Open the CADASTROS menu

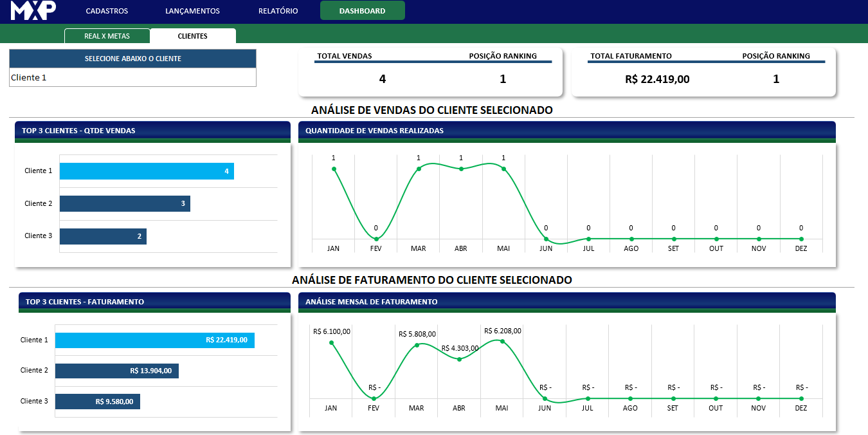(107, 11)
